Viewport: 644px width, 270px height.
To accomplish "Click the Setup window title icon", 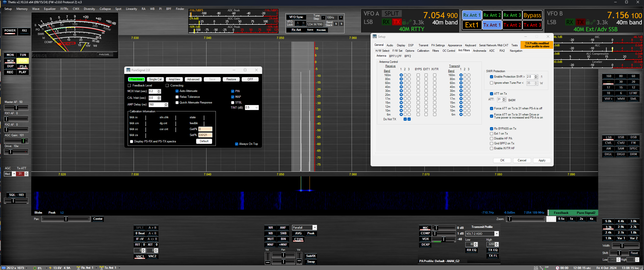I will [x=375, y=36].
